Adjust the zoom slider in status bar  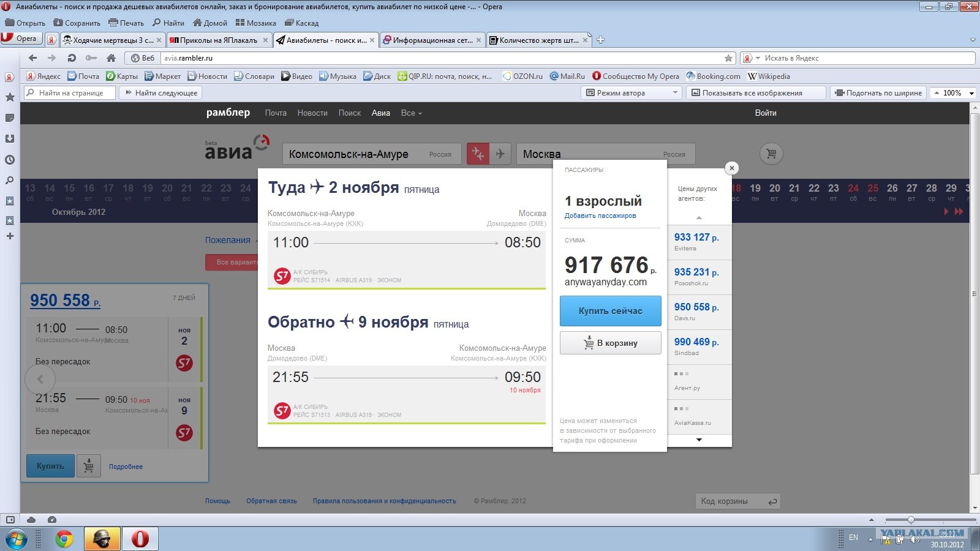(x=911, y=520)
